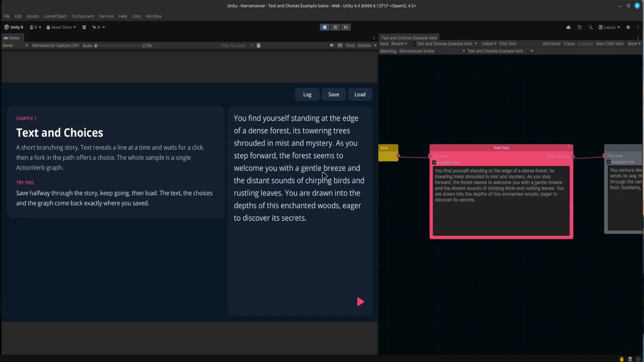Mute the Game view audio speaker
The height and width of the screenshot is (362, 644).
click(x=332, y=45)
